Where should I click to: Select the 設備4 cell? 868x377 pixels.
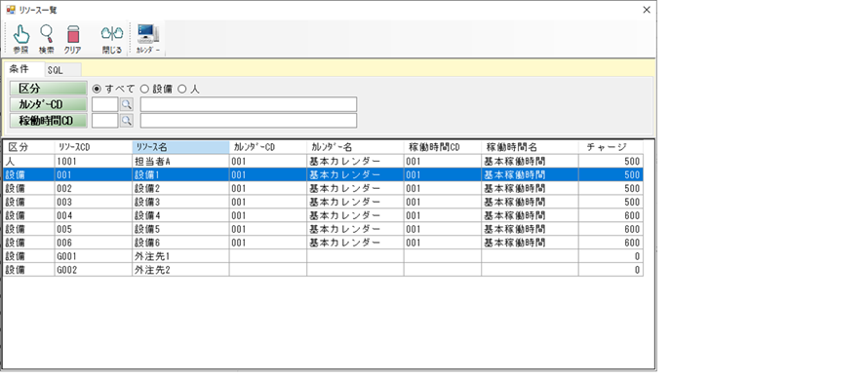pos(180,215)
